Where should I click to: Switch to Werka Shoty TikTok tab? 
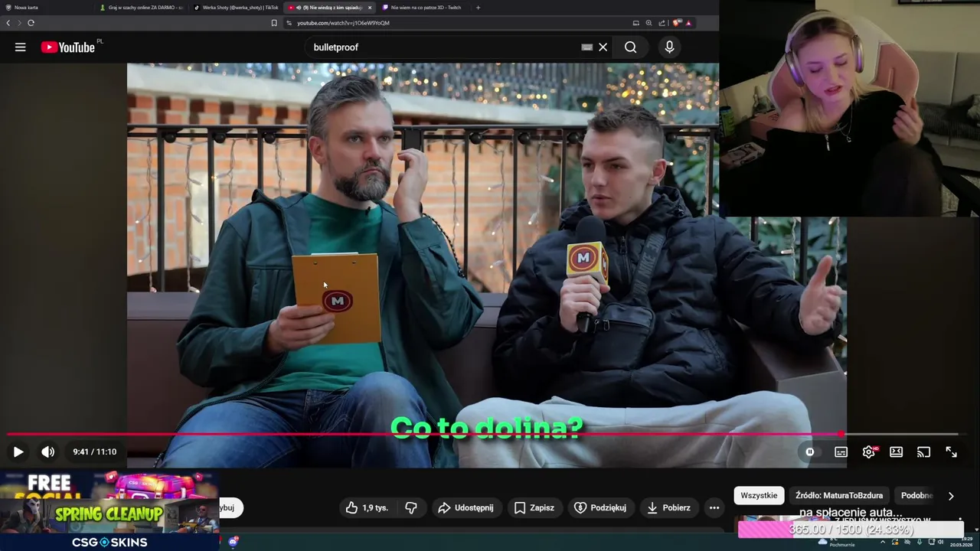(236, 7)
